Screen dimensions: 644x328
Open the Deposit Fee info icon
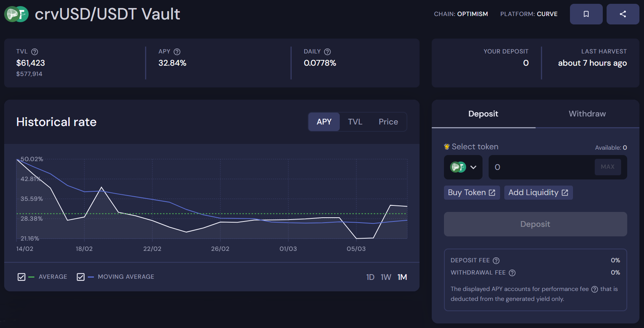(x=496, y=260)
